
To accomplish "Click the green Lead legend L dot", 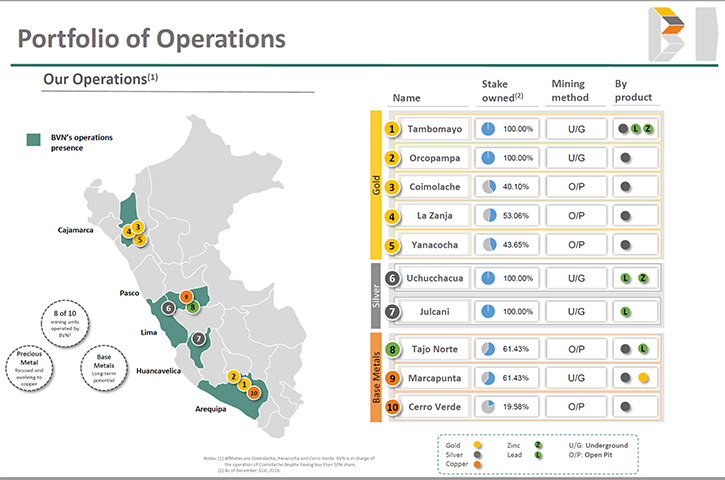I will (538, 455).
